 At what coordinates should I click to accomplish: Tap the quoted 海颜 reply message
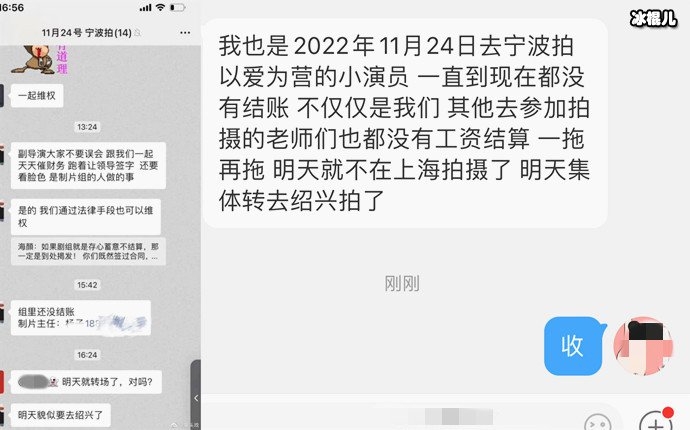pyautogui.click(x=88, y=251)
